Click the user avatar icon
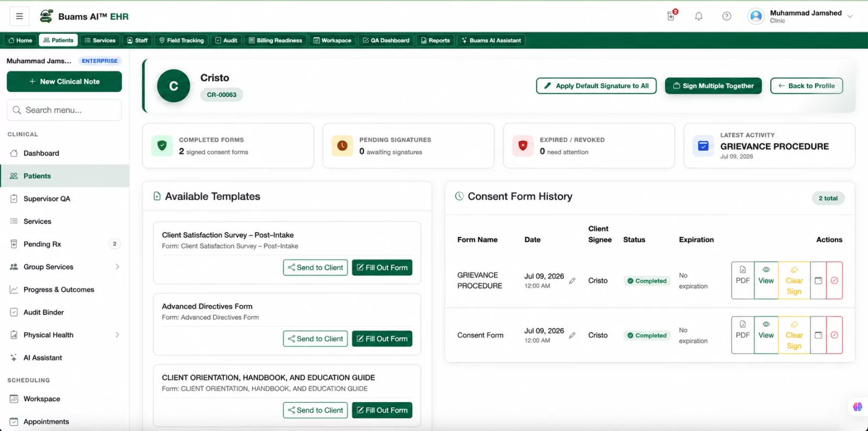 point(756,16)
